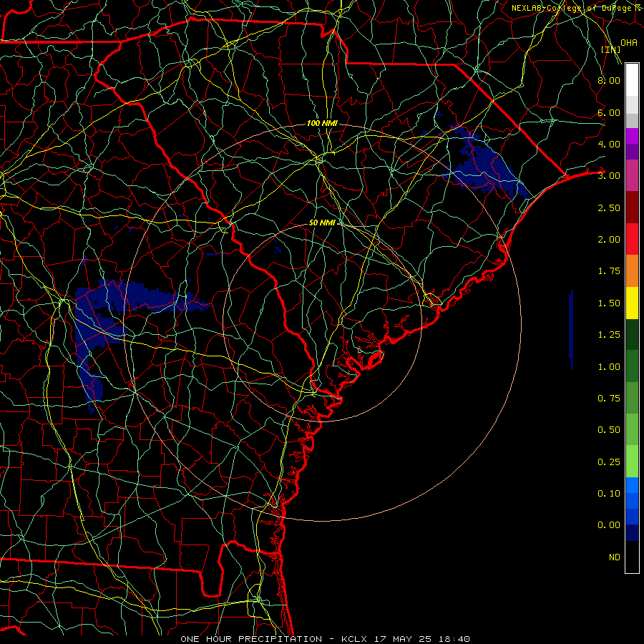This screenshot has width=644, height=644.
Task: Click the 50 NMI range ring label
Action: pos(322,223)
